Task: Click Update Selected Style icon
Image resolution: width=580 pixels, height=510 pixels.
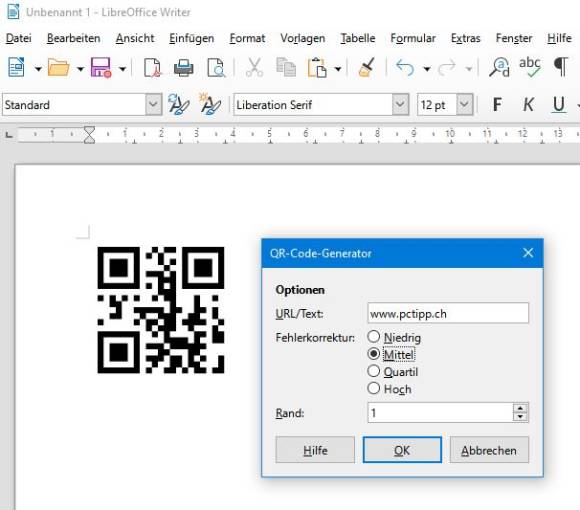Action: click(178, 104)
